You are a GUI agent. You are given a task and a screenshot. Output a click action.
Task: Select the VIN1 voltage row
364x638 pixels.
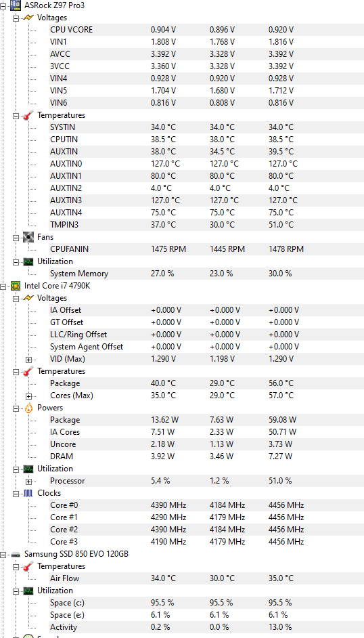(x=206, y=42)
